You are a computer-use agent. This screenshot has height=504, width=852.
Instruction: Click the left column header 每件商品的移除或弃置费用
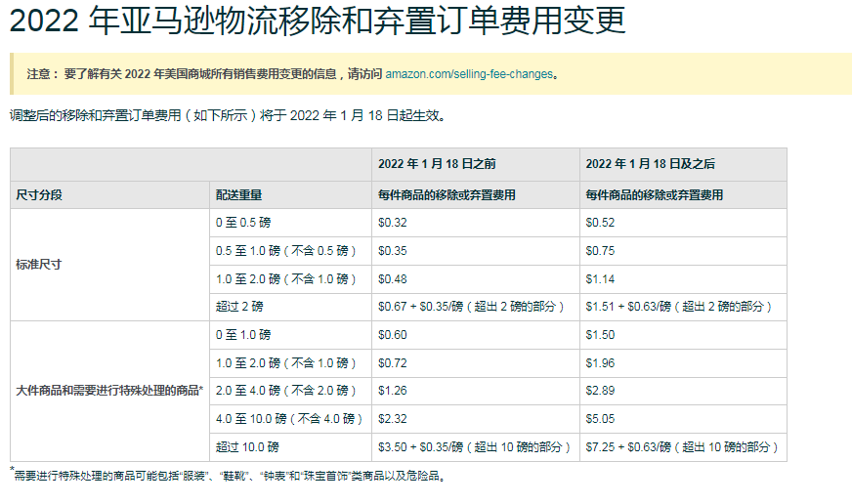[x=447, y=195]
